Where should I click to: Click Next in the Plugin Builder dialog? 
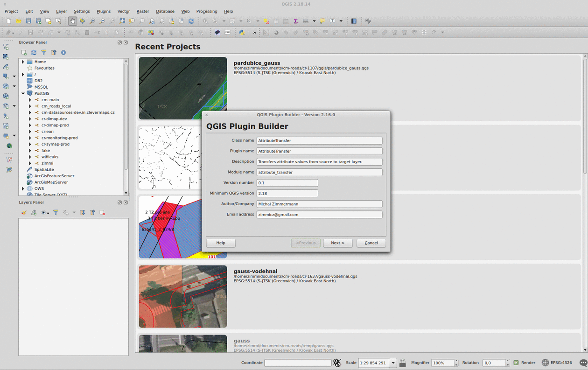coord(337,243)
